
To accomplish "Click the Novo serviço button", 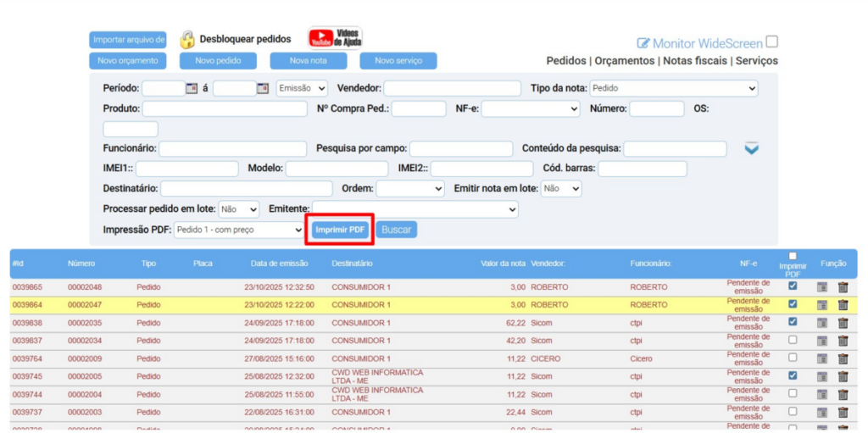I will point(398,61).
